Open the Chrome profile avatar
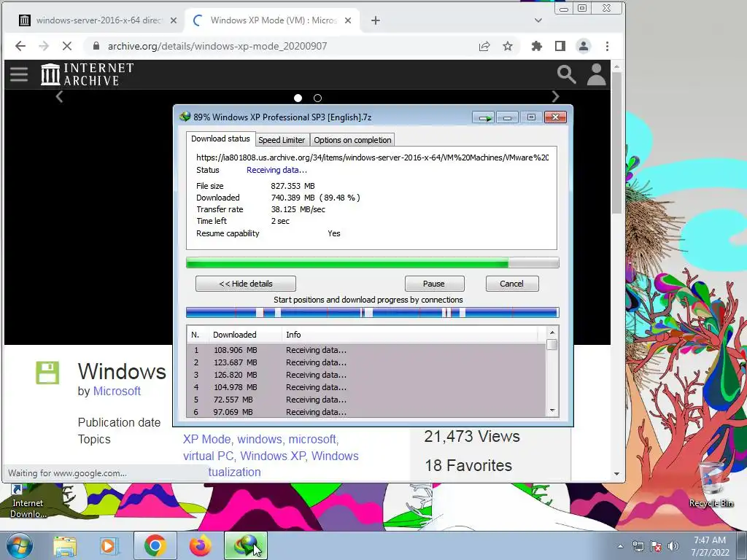Screen dimensions: 747x560 point(583,46)
